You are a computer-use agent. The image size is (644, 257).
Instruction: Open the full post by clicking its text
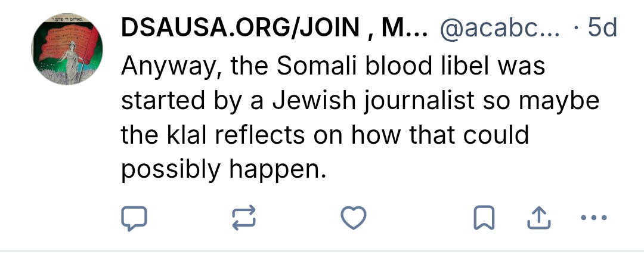358,117
